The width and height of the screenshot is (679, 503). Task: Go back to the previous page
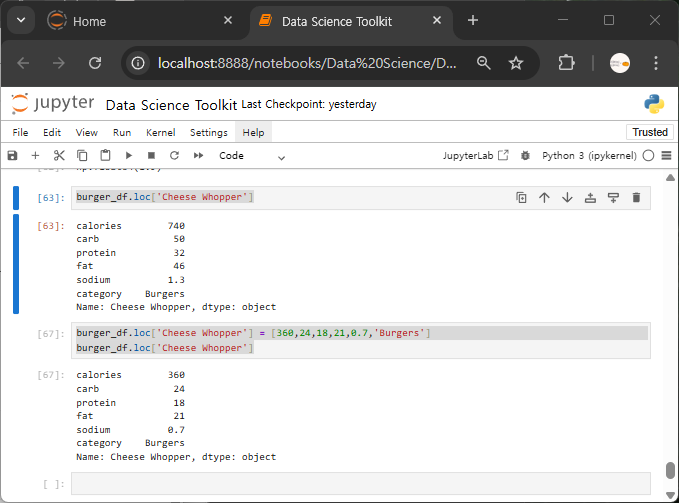(23, 63)
